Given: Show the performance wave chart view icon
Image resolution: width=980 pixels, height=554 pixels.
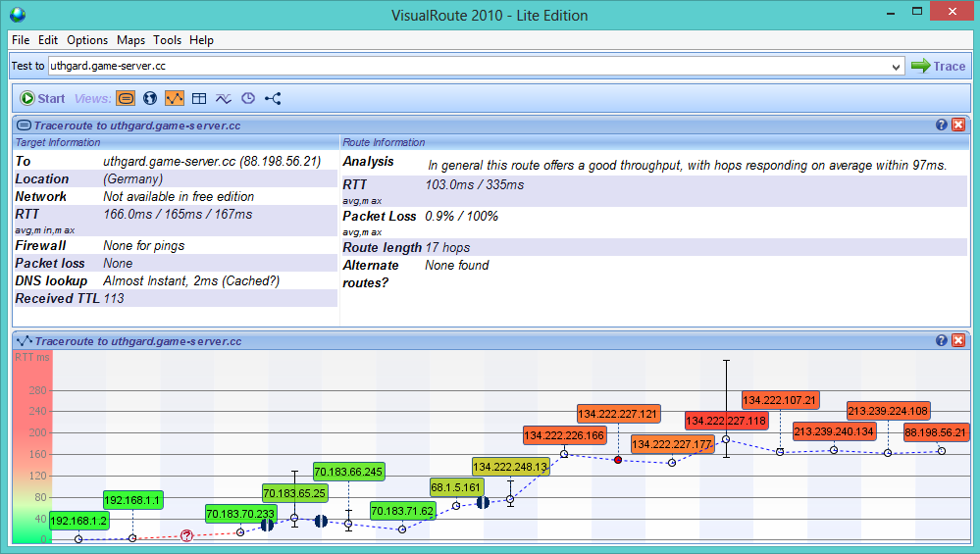Looking at the screenshot, I should pos(223,98).
